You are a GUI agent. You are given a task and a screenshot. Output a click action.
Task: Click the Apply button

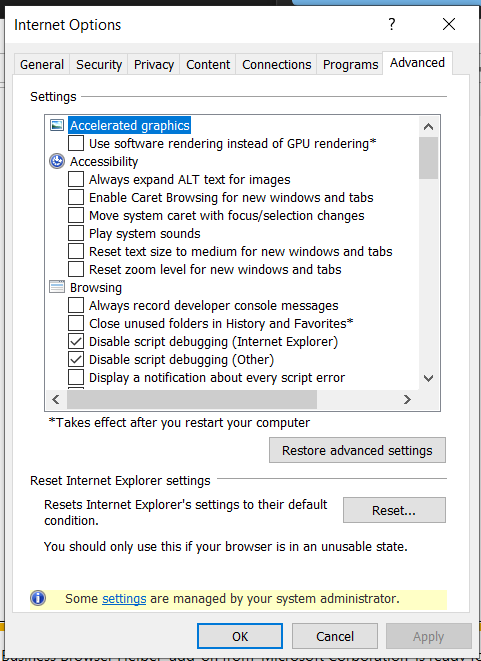click(x=429, y=636)
